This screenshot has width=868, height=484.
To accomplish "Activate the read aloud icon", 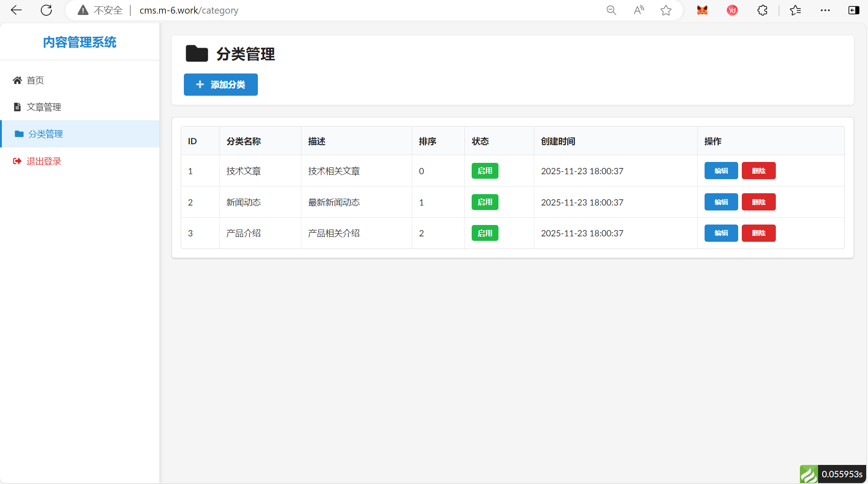I will [x=638, y=10].
